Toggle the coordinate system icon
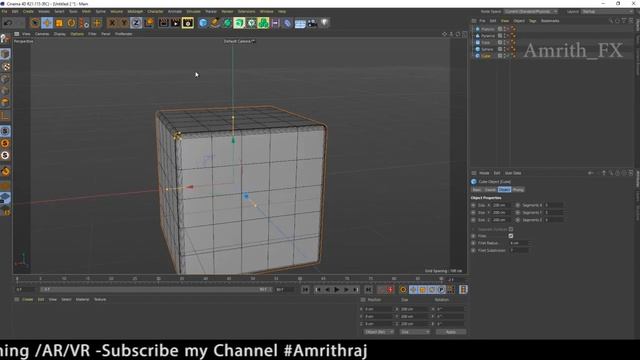This screenshot has width=640, height=360. coord(149,23)
